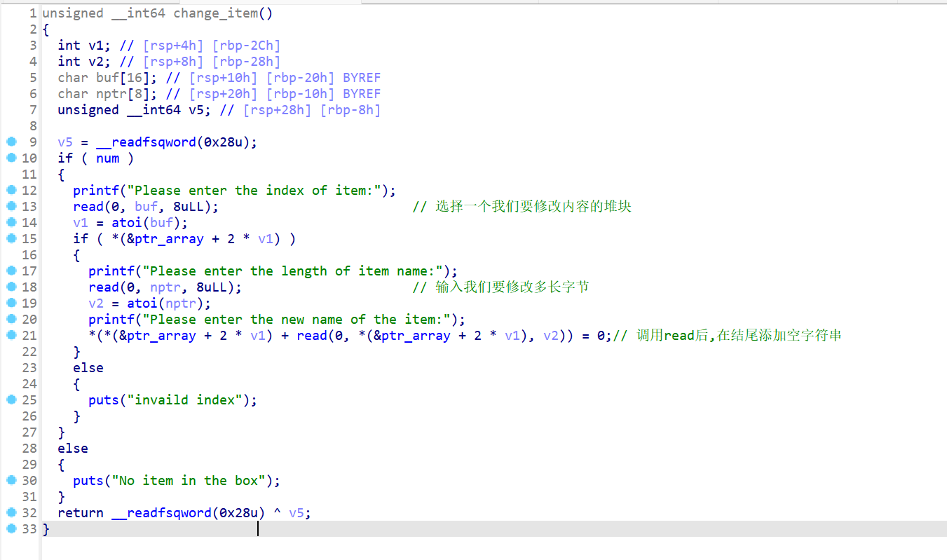Click the v1 declaration on line 3
Viewport: 947px width, 560px height.
click(96, 46)
